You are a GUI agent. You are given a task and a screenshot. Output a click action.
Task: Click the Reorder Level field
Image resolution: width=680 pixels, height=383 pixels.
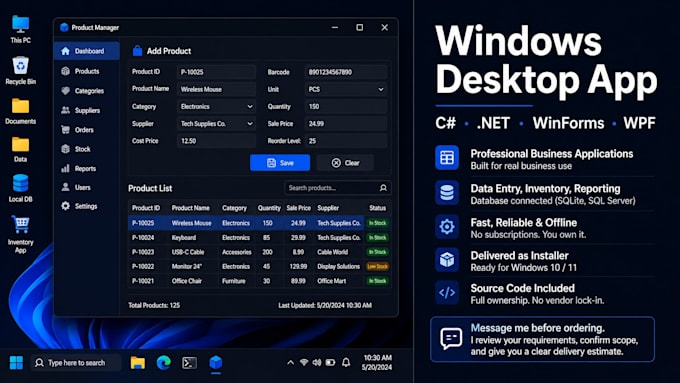(x=346, y=141)
